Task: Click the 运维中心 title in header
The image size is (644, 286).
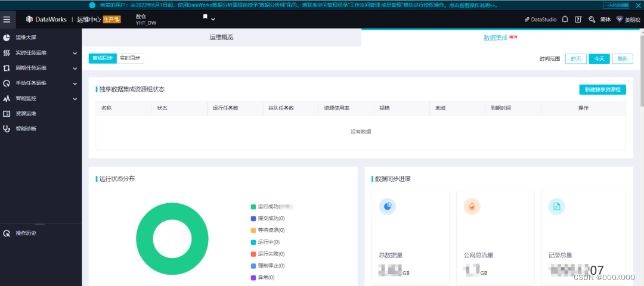Action: (x=89, y=19)
